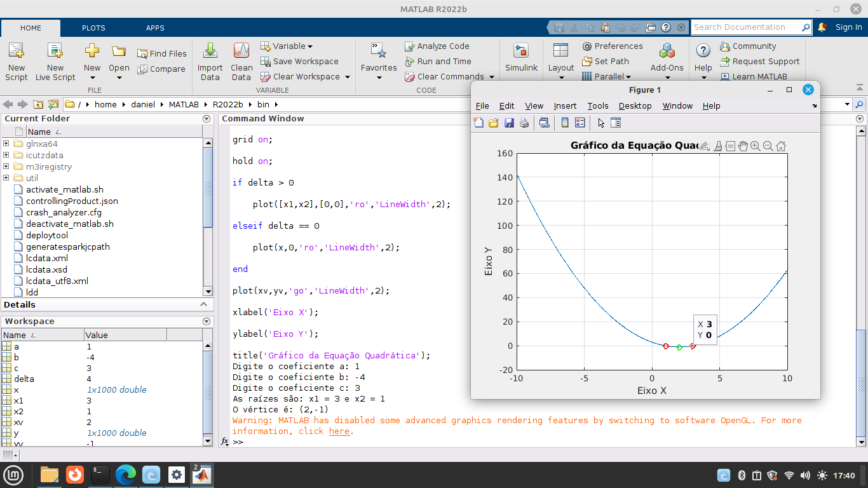868x488 pixels.
Task: Open MATLAB Preferences
Action: pyautogui.click(x=612, y=46)
